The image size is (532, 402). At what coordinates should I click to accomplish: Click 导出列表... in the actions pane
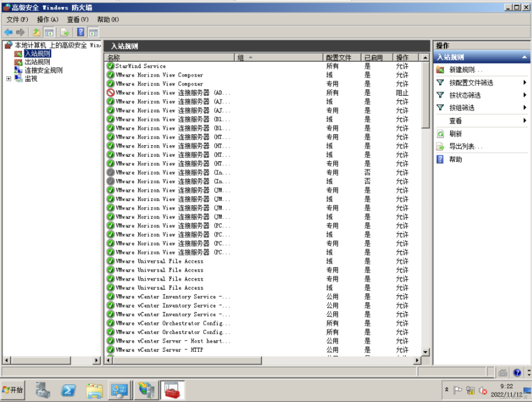(x=466, y=146)
